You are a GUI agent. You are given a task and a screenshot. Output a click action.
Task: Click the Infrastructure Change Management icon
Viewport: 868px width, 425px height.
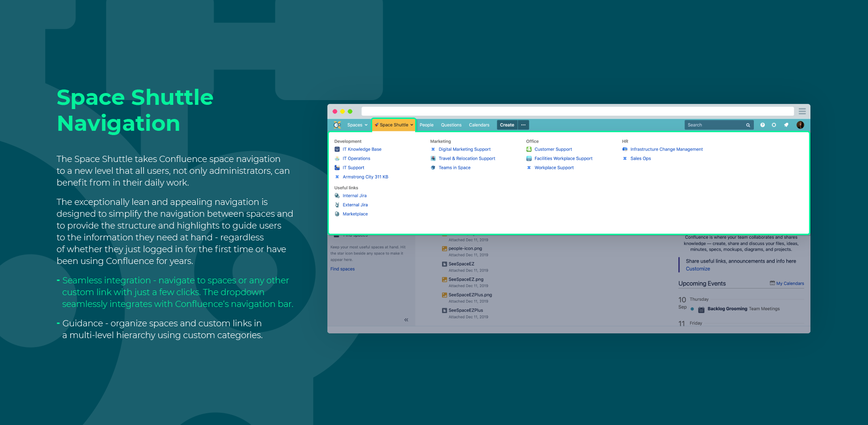tap(625, 149)
